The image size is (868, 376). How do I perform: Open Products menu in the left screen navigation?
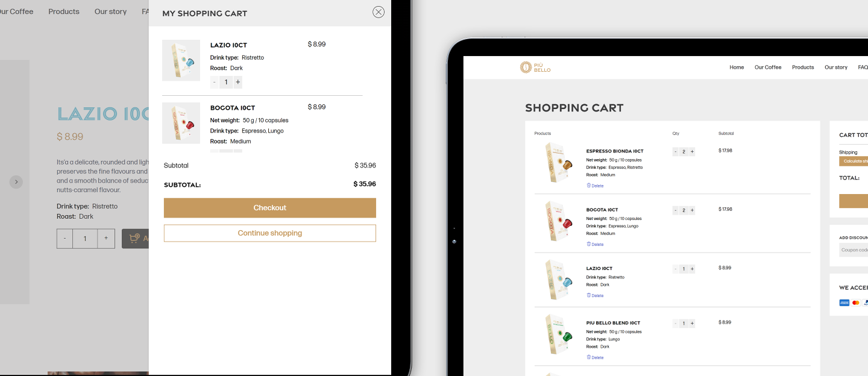pyautogui.click(x=64, y=11)
